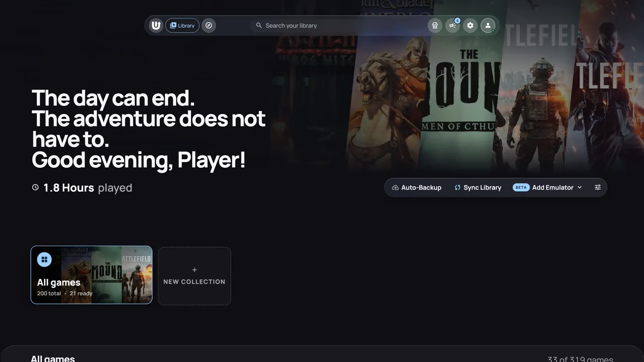Create a New Collection
Image resolution: width=644 pixels, height=362 pixels.
pyautogui.click(x=195, y=276)
